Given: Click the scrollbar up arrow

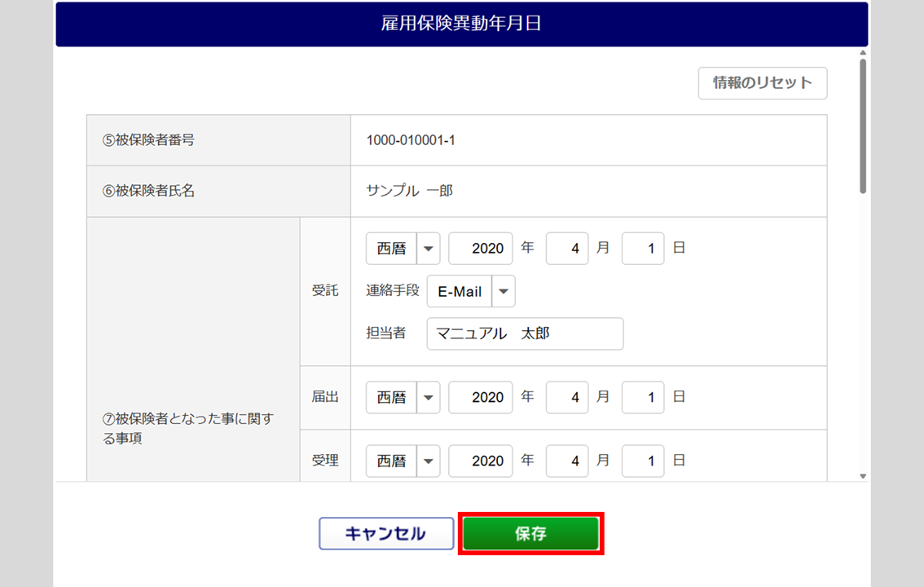Looking at the screenshot, I should 863,54.
